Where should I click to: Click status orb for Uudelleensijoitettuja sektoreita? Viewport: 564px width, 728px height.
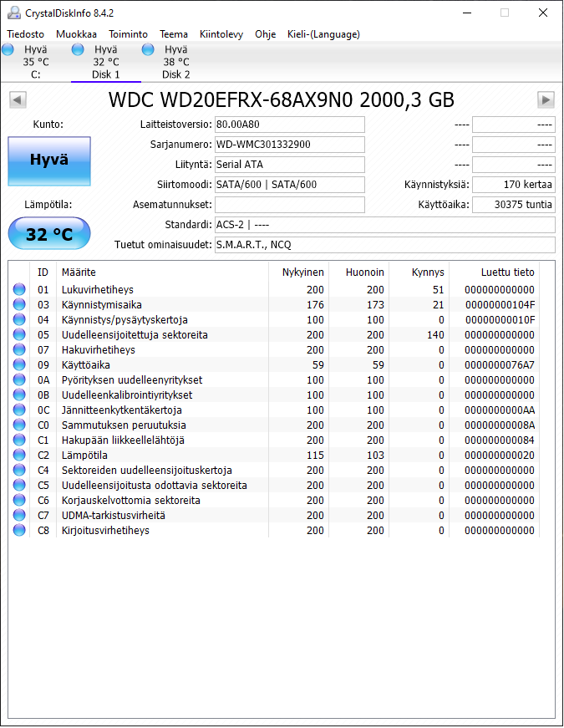19,334
